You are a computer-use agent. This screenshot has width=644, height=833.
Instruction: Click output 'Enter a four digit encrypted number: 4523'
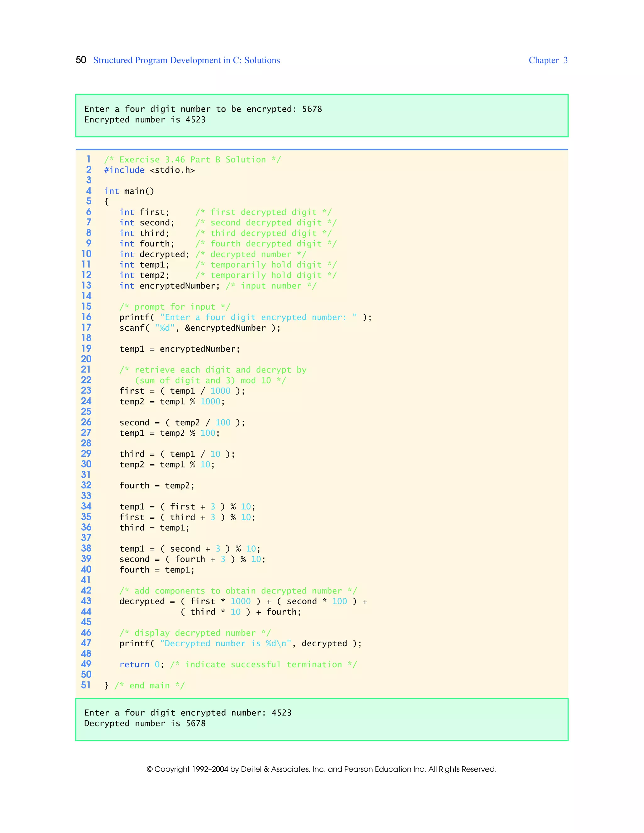click(188, 713)
